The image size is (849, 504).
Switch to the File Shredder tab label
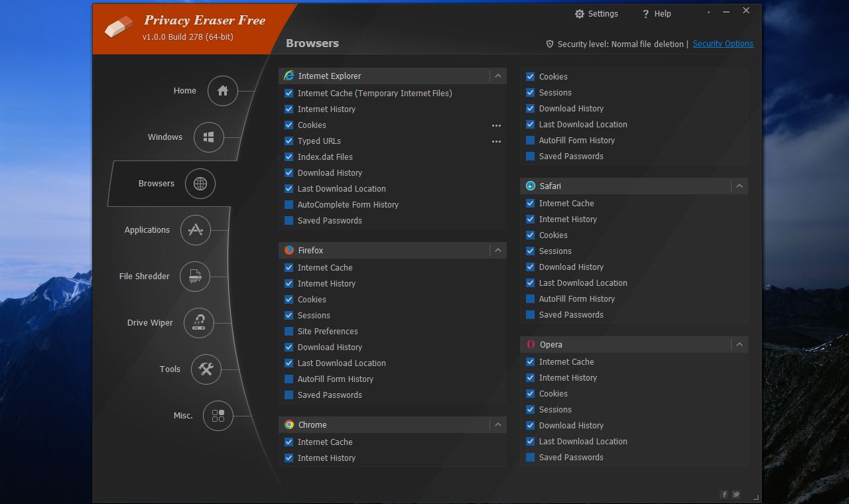[x=145, y=277]
